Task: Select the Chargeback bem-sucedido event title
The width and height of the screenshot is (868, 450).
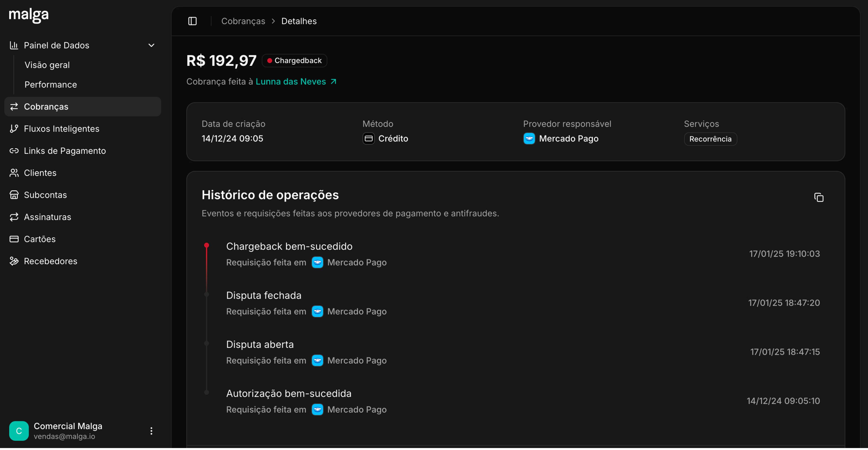Action: tap(289, 246)
